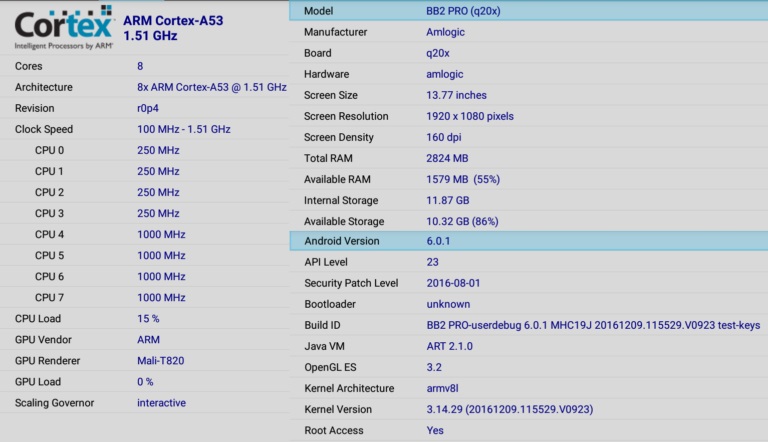768x442 pixels.
Task: Select the Architecture row
Action: click(x=144, y=87)
